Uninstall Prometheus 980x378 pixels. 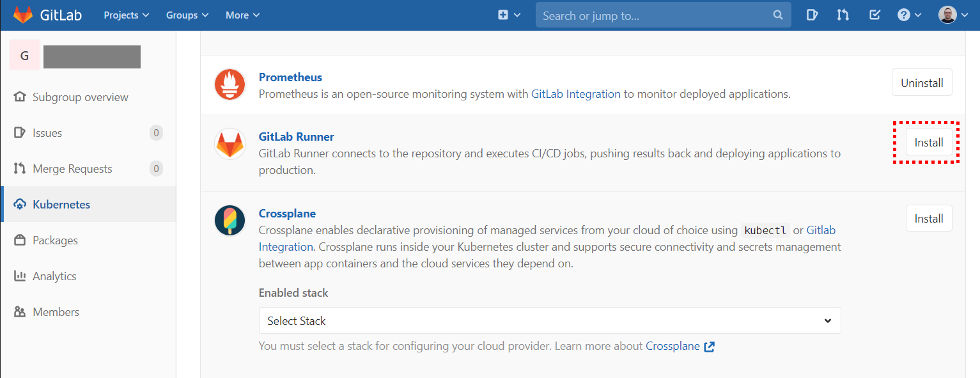922,83
